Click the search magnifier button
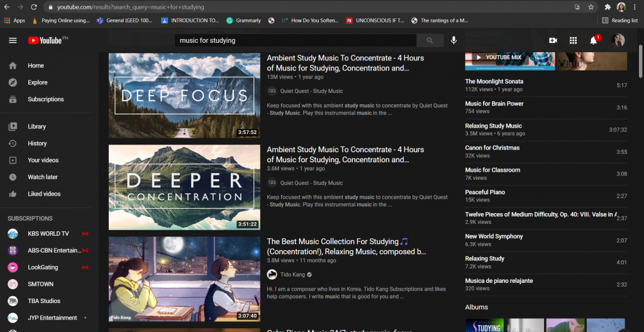 click(430, 40)
